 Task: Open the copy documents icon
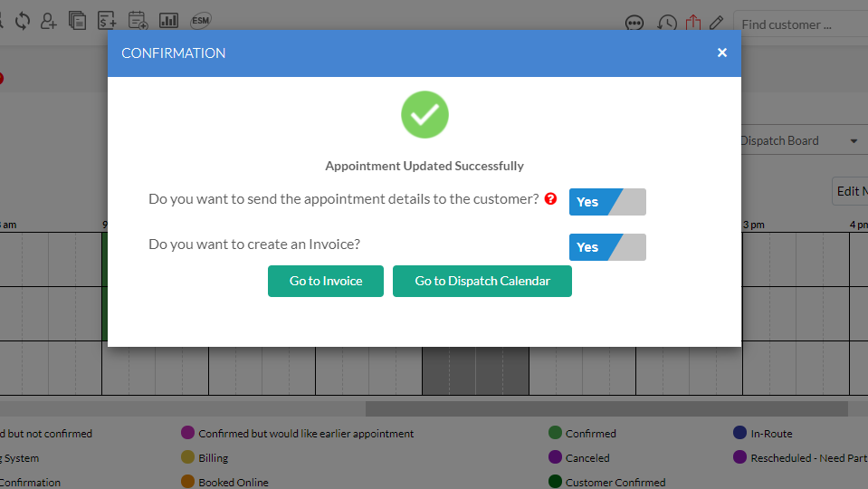pos(78,20)
